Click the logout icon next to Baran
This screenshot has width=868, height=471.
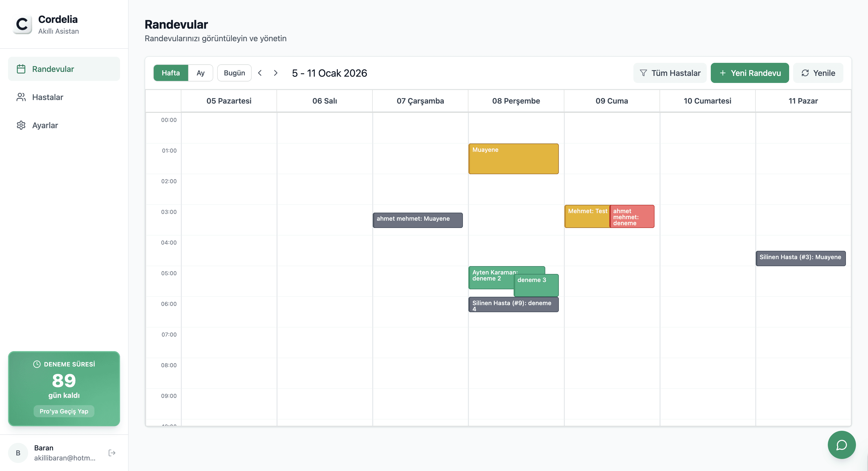(x=112, y=452)
